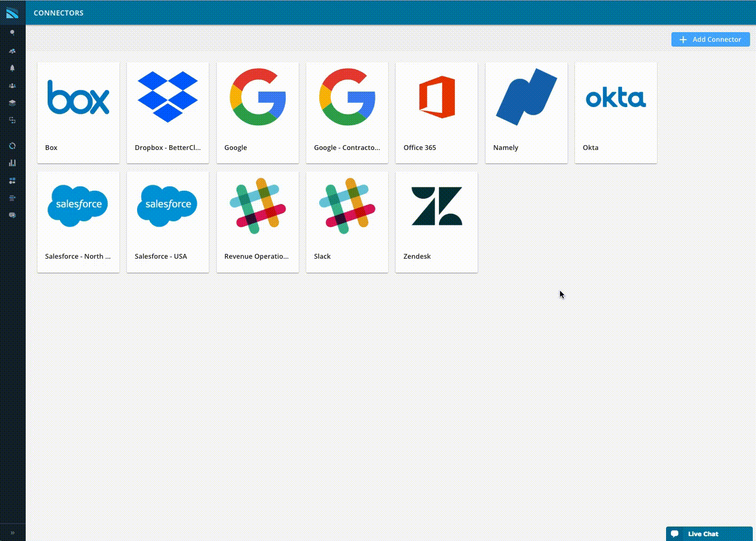Click the app logo in the sidebar

(x=12, y=13)
